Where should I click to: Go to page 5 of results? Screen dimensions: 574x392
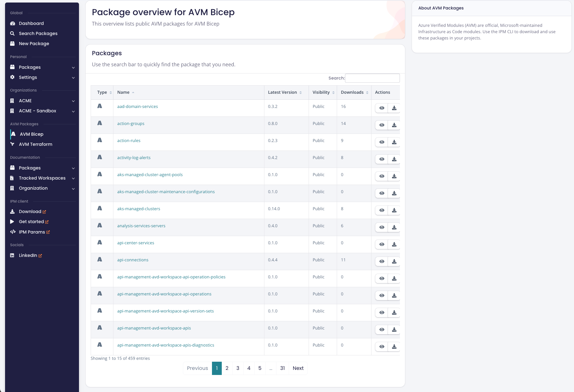point(260,368)
